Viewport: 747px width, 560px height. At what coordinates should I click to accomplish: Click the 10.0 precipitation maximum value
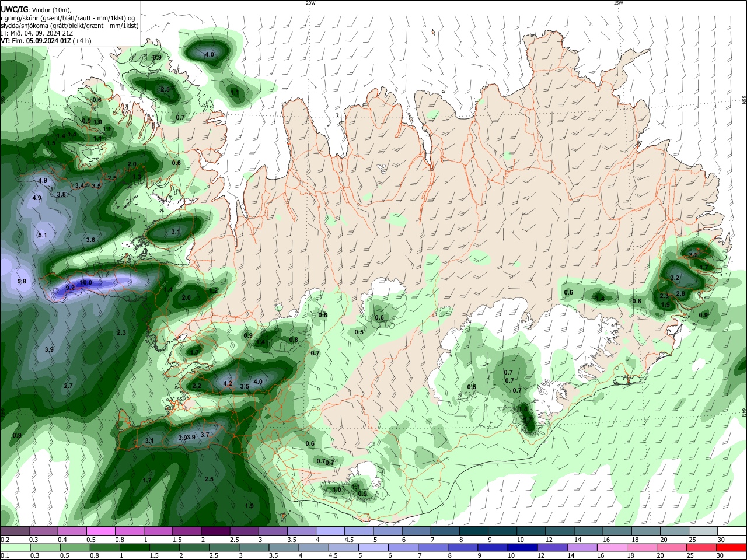coord(86,282)
